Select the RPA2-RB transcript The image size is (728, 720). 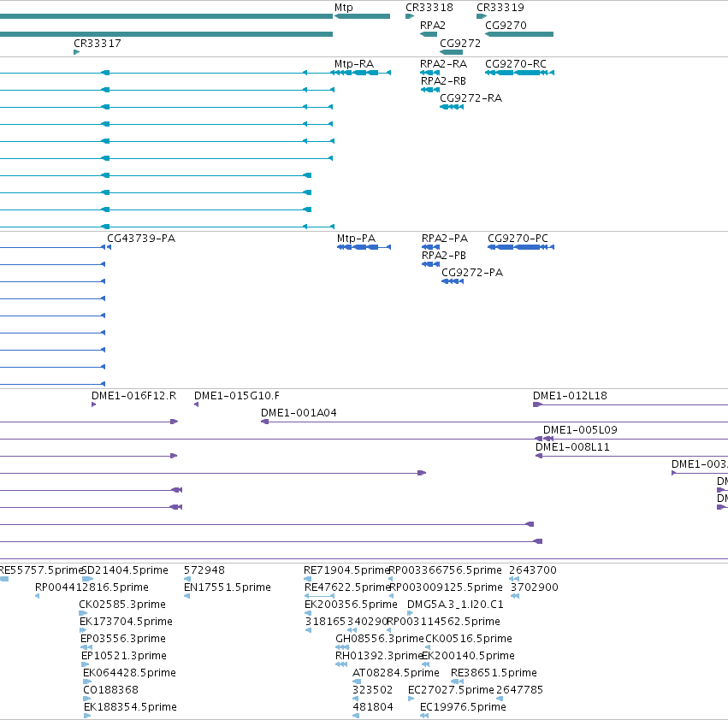tap(430, 90)
